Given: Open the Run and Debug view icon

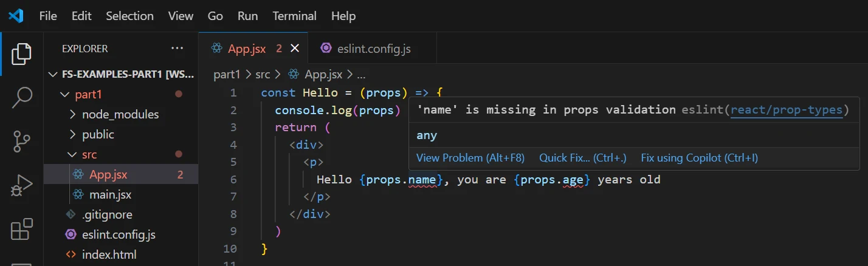Looking at the screenshot, I should click(22, 186).
